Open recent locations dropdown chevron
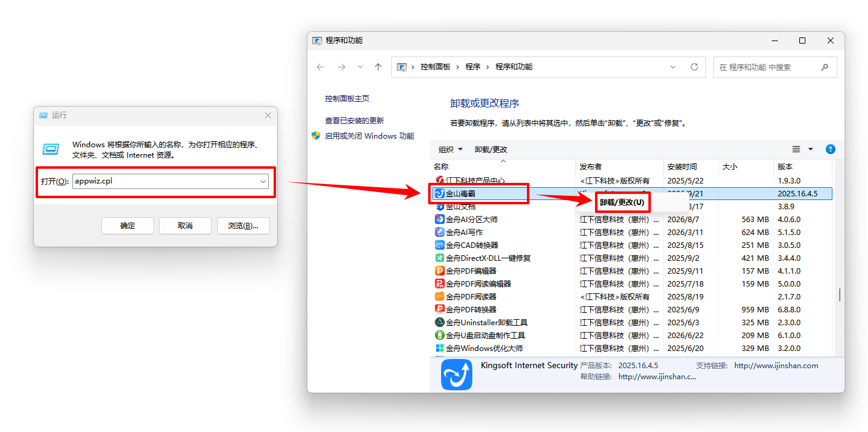This screenshot has height=432, width=868. point(360,67)
